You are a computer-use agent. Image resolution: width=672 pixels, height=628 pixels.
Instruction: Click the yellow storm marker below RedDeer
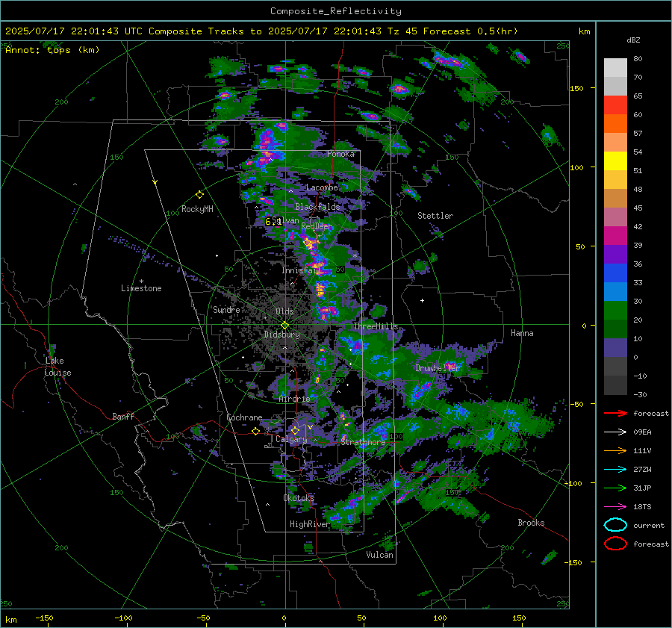308,243
